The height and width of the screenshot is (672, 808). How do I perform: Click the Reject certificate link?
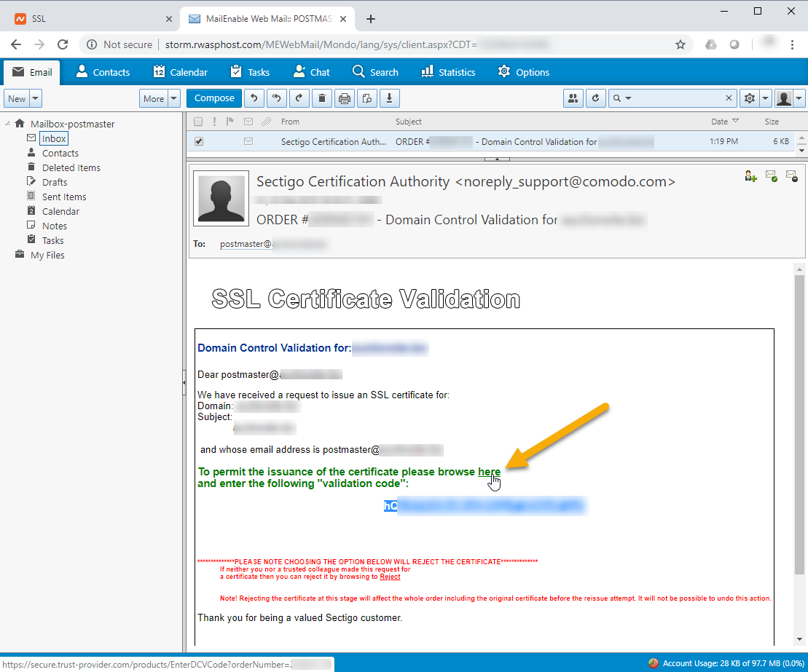point(390,577)
